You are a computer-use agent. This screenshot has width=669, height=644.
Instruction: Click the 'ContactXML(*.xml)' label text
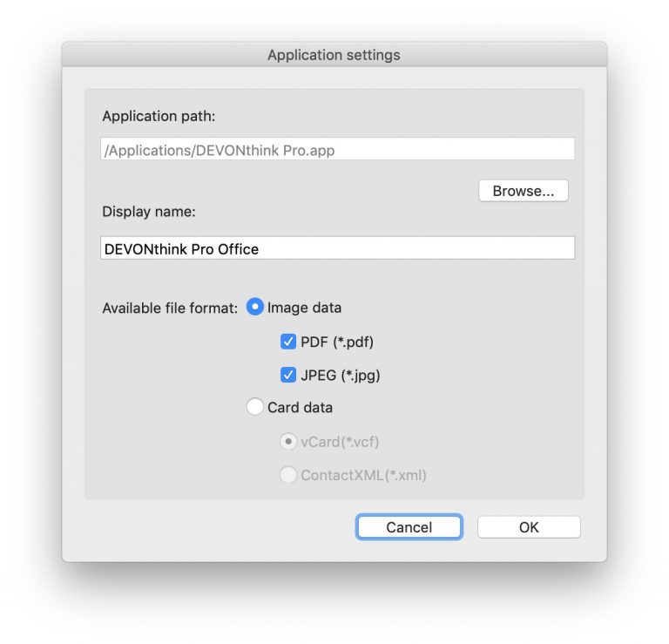click(363, 475)
